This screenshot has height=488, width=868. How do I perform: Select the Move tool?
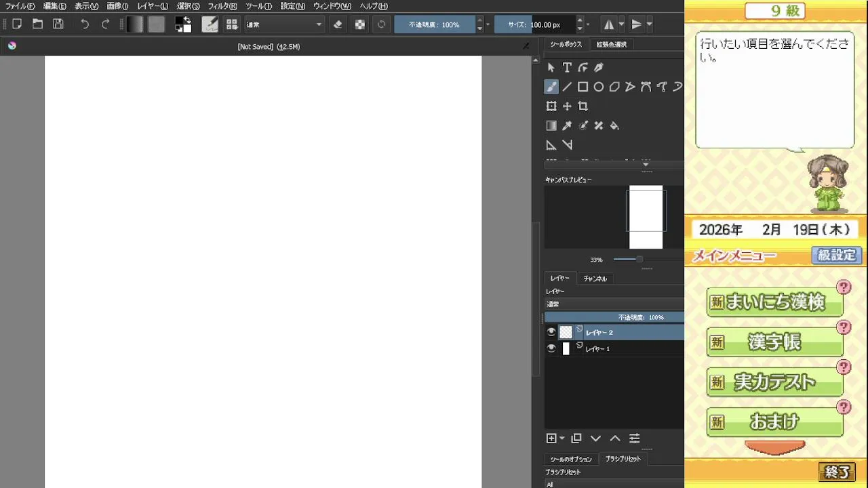click(x=567, y=106)
